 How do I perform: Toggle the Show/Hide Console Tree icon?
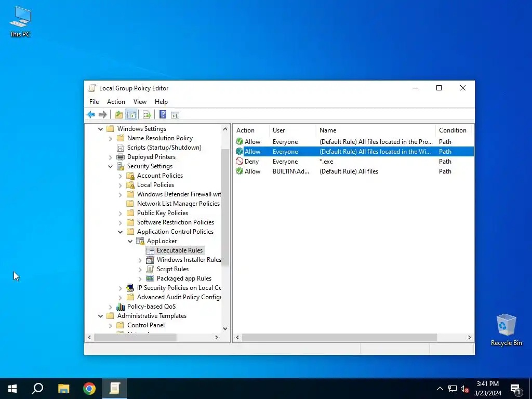(x=131, y=115)
